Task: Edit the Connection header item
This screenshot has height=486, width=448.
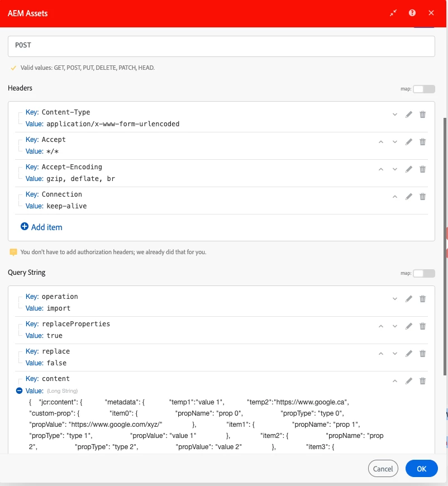Action: (409, 197)
